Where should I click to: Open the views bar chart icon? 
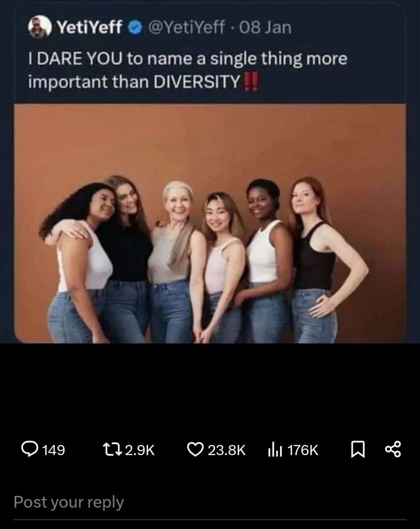point(275,450)
